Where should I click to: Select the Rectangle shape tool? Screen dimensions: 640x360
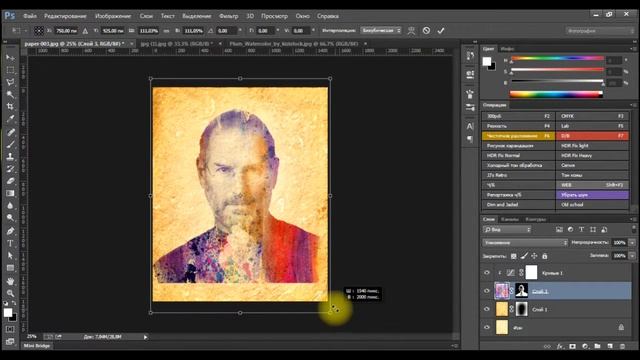tap(11, 268)
